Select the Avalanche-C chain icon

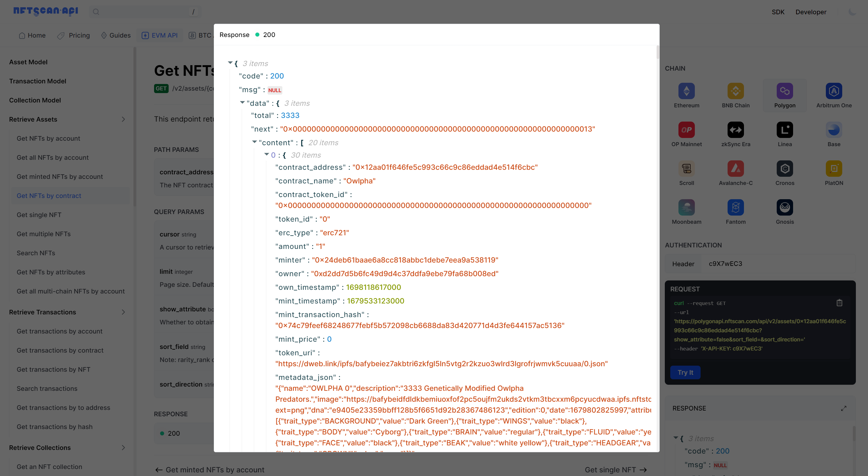735,169
